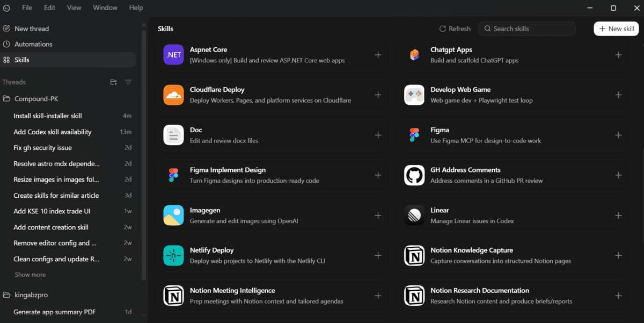This screenshot has width=644, height=323.
Task: Click the Doc skill document logo
Action: tap(173, 135)
